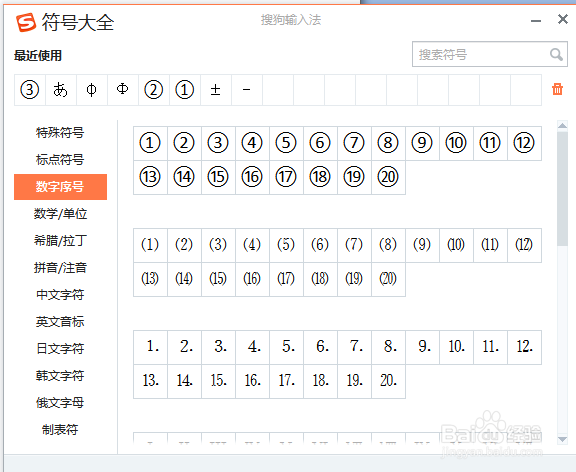Switch to 拼音/注音 category
The width and height of the screenshot is (576, 472).
tap(60, 267)
